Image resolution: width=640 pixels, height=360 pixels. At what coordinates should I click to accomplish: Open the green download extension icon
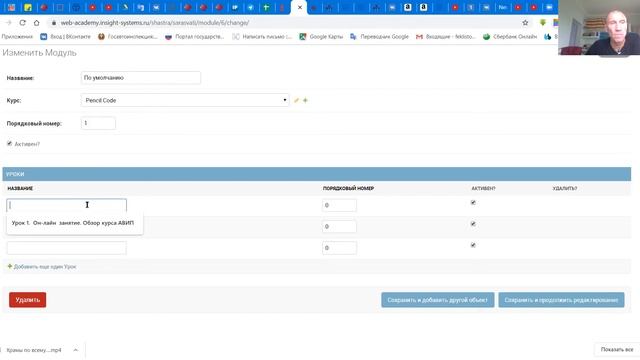pyautogui.click(x=542, y=23)
